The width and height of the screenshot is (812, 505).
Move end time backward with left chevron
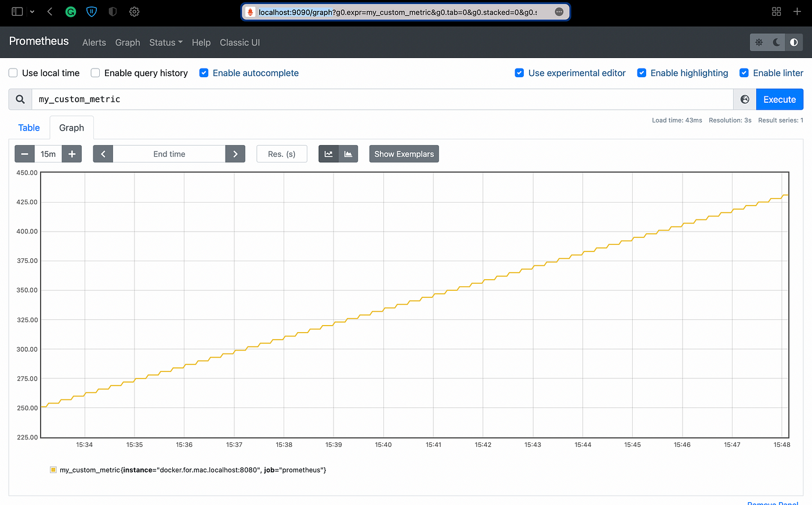(x=103, y=154)
